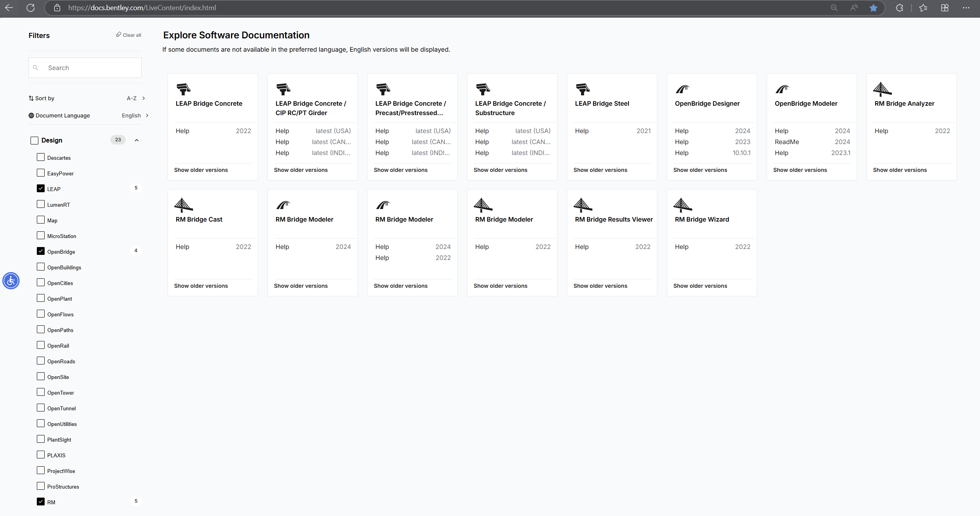The height and width of the screenshot is (516, 980).
Task: Open OpenBridge Modeler Help 2023.1
Action: pyautogui.click(x=812, y=153)
